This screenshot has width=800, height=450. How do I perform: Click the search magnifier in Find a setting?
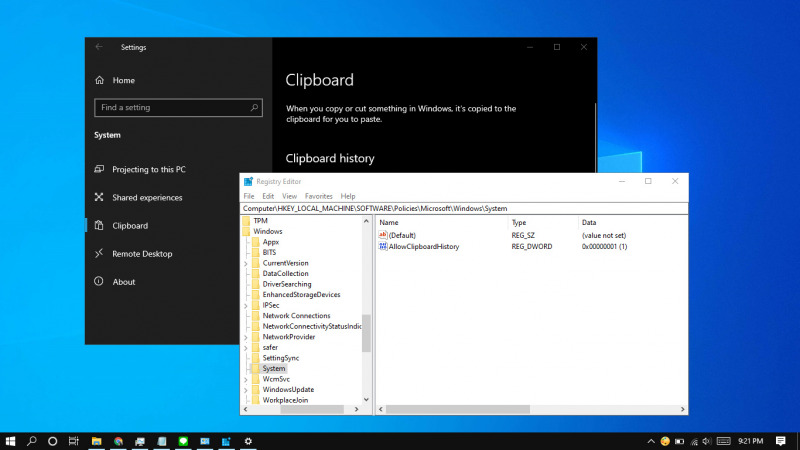[254, 108]
